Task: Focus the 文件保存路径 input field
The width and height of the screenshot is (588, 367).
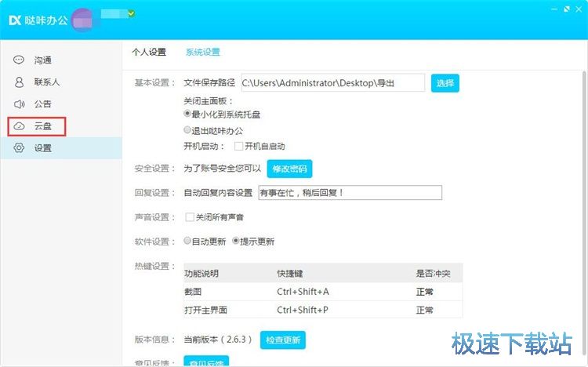Action: coord(333,82)
